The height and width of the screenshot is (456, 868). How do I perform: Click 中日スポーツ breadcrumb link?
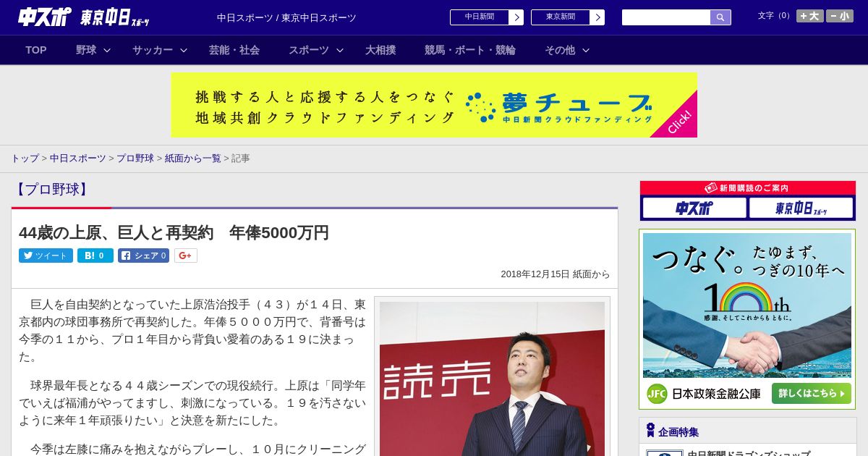[78, 158]
